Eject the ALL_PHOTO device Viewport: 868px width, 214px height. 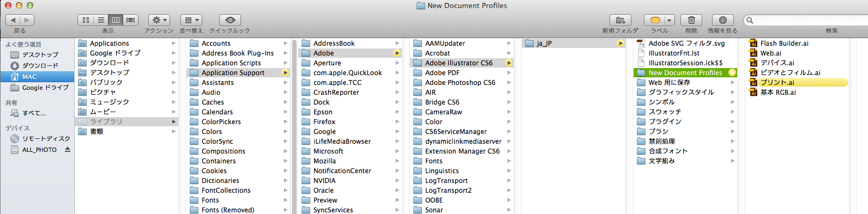click(x=68, y=149)
